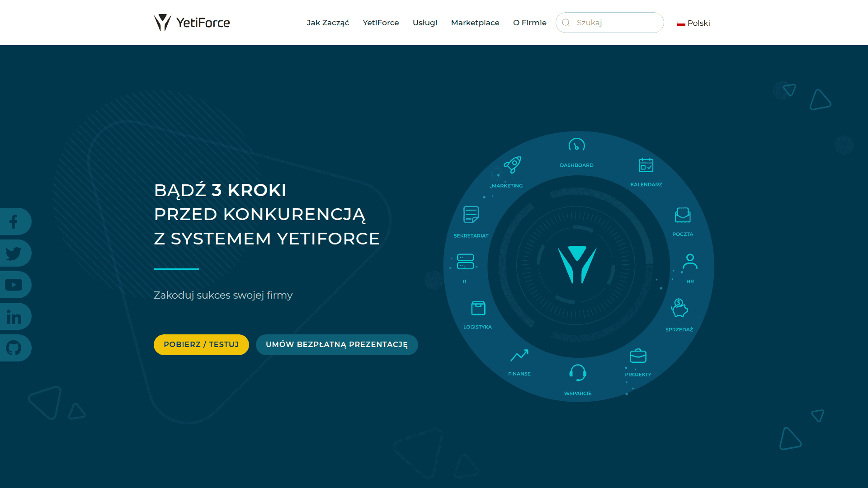The image size is (868, 488).
Task: Click the SEKRETARIAT label
Action: click(471, 236)
